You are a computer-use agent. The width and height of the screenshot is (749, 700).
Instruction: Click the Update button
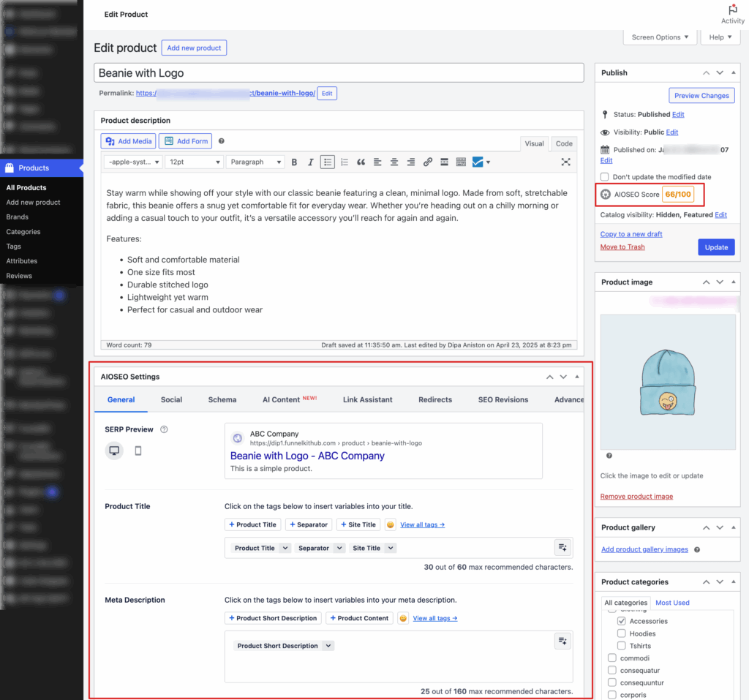[716, 247]
